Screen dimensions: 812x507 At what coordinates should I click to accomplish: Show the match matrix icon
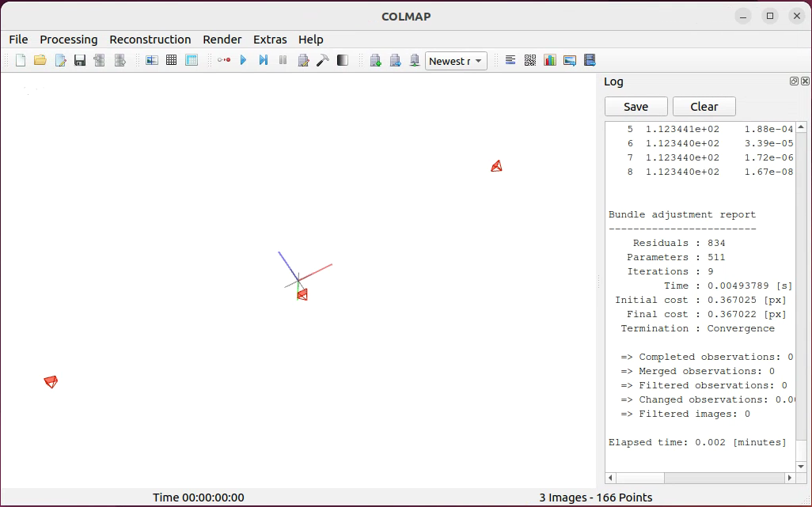(529, 61)
